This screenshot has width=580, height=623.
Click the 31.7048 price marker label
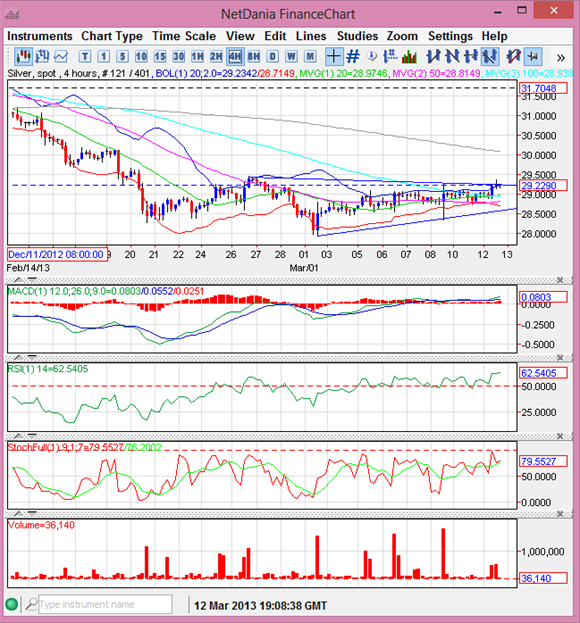543,88
